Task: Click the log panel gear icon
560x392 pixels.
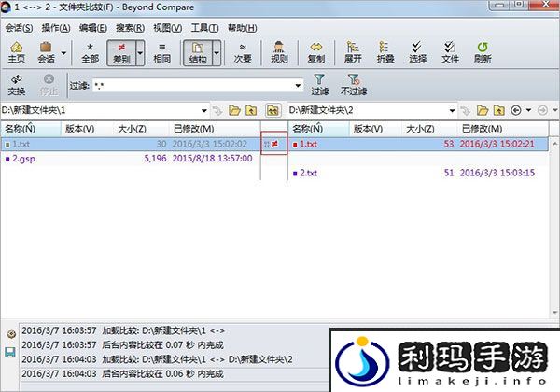Action: (x=11, y=334)
